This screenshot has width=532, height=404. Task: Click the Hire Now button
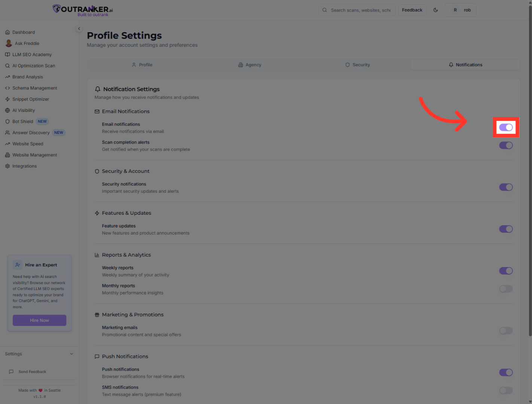pos(39,320)
